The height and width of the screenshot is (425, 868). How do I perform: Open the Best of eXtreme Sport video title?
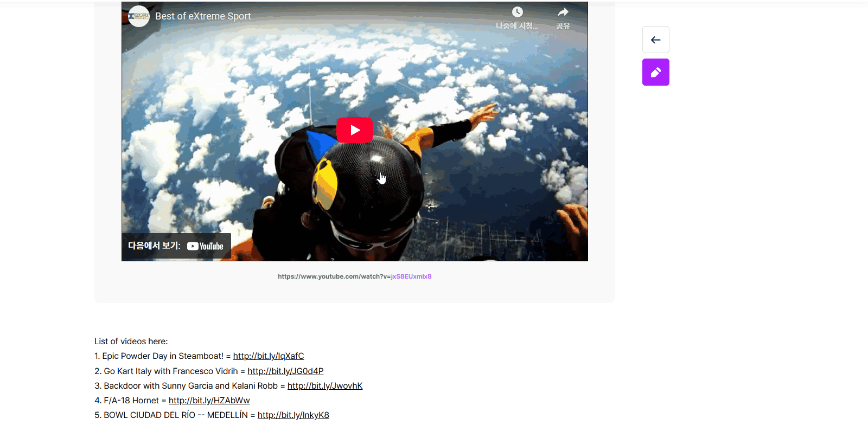[x=203, y=16]
